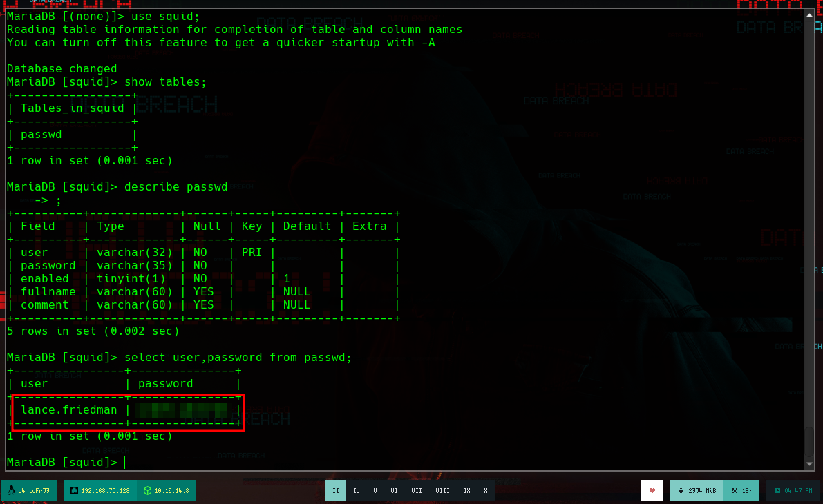Click the 'Tables_in_squid' column header
The height and width of the screenshot is (504, 823).
coord(73,108)
